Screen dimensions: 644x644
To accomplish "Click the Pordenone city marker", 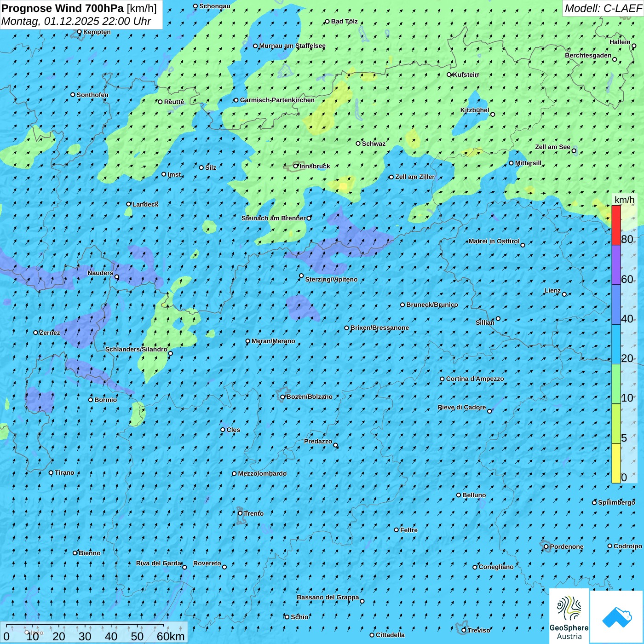I will [546, 547].
